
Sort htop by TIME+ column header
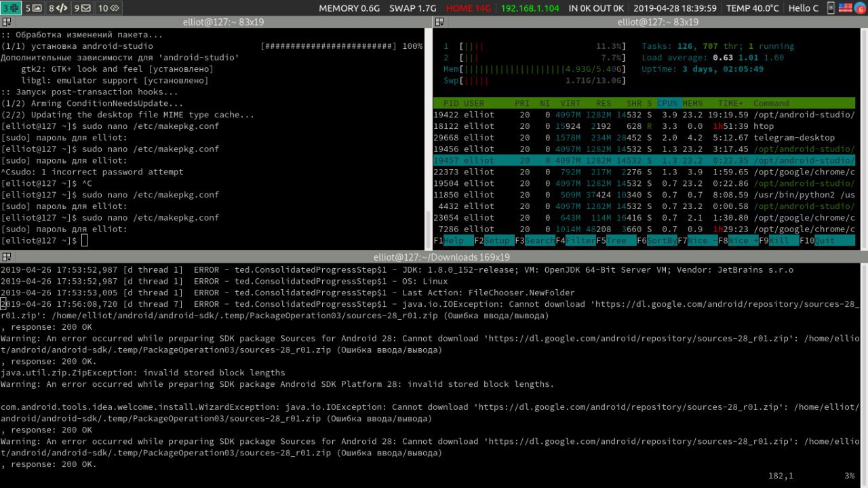pyautogui.click(x=731, y=103)
